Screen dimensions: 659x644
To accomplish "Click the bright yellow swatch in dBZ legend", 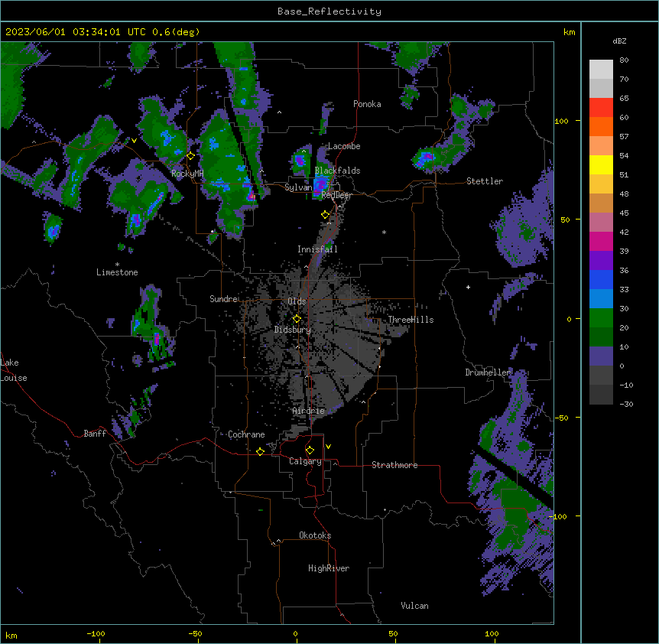I will (601, 164).
